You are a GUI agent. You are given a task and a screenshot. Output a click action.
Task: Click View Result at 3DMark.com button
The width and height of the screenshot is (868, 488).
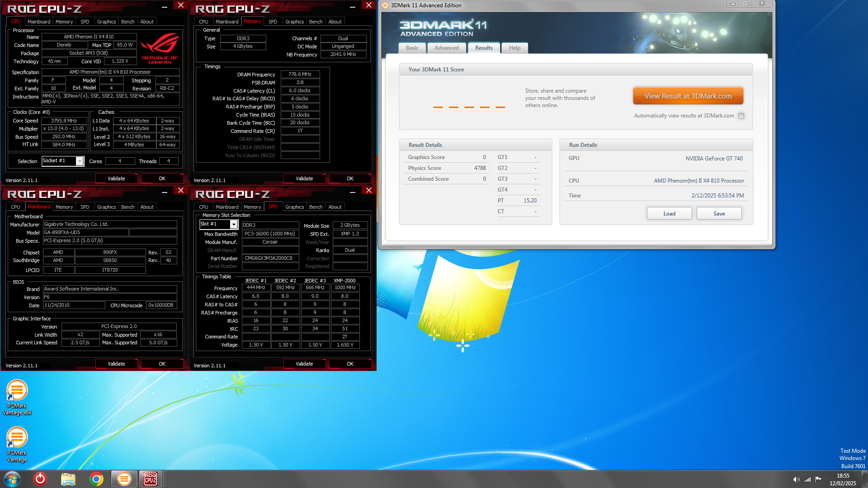[688, 96]
